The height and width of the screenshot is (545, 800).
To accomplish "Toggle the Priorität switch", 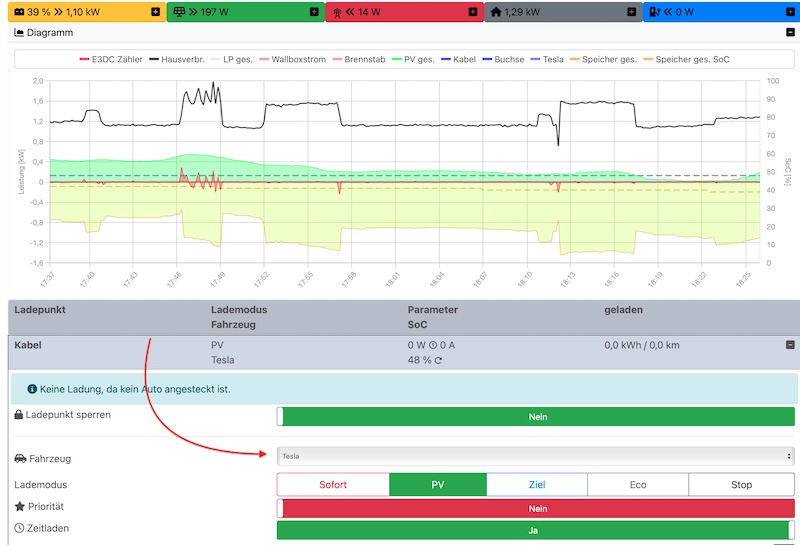I will pos(535,508).
